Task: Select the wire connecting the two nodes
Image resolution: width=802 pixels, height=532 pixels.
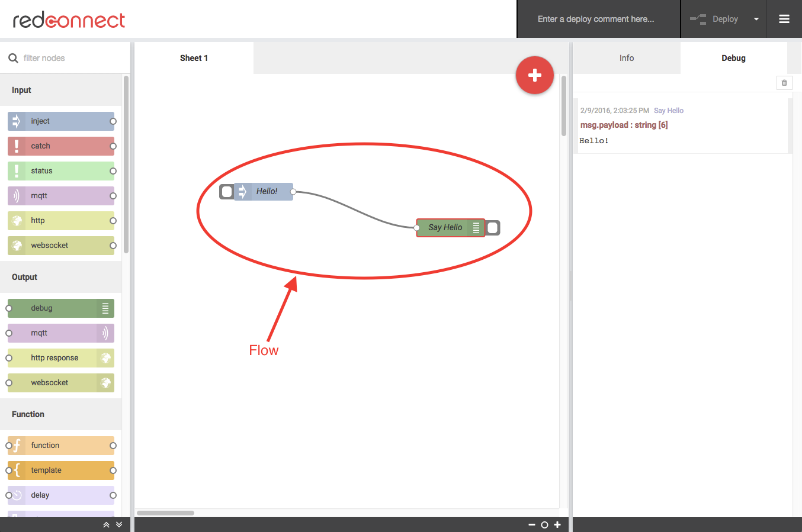Action: click(355, 209)
